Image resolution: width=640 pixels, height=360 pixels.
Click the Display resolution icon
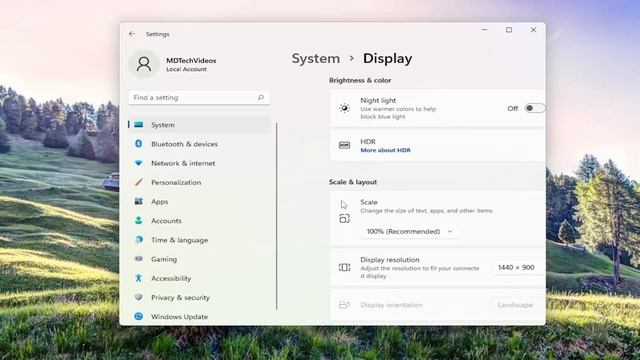coord(344,267)
